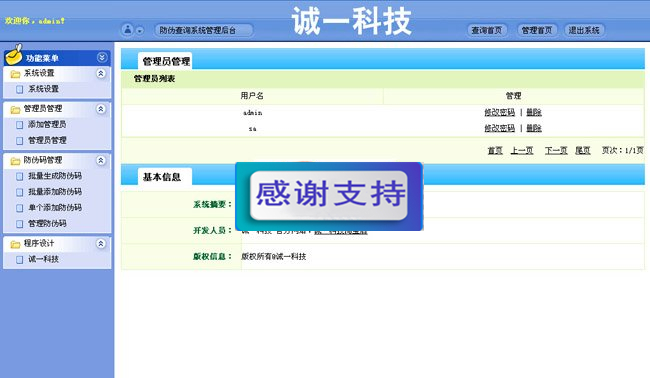The height and width of the screenshot is (378, 650).
Task: Click the 管理员管理 folder icon
Action: 15,110
